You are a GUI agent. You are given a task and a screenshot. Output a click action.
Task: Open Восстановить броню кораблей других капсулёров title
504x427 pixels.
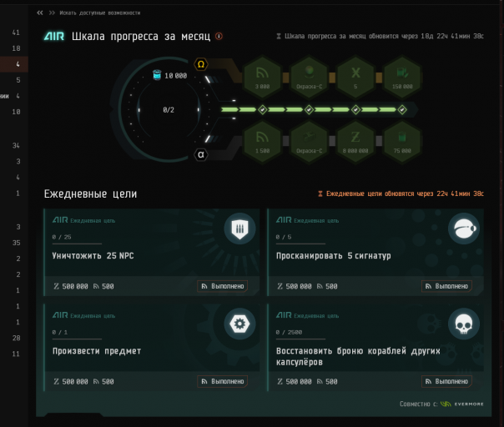[358, 356]
